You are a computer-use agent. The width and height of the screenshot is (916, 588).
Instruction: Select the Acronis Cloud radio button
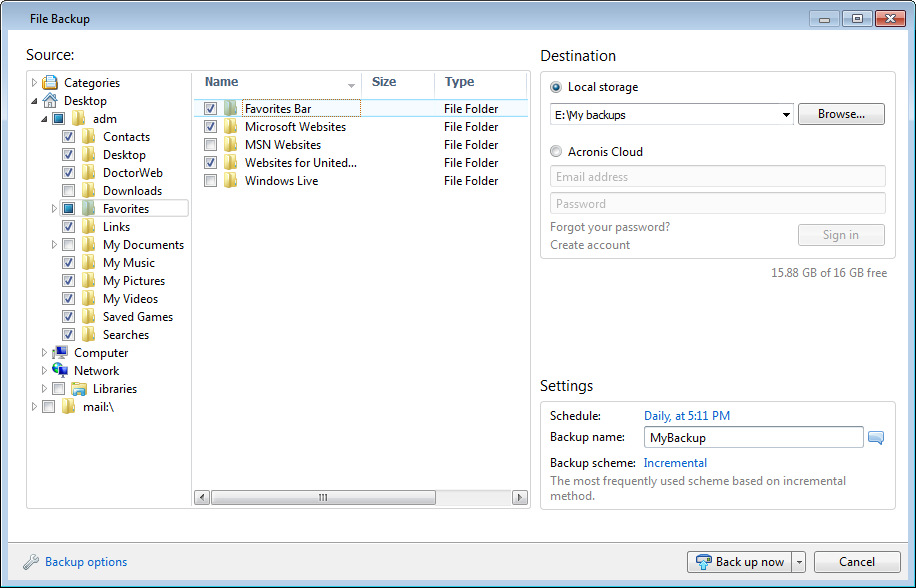click(555, 151)
